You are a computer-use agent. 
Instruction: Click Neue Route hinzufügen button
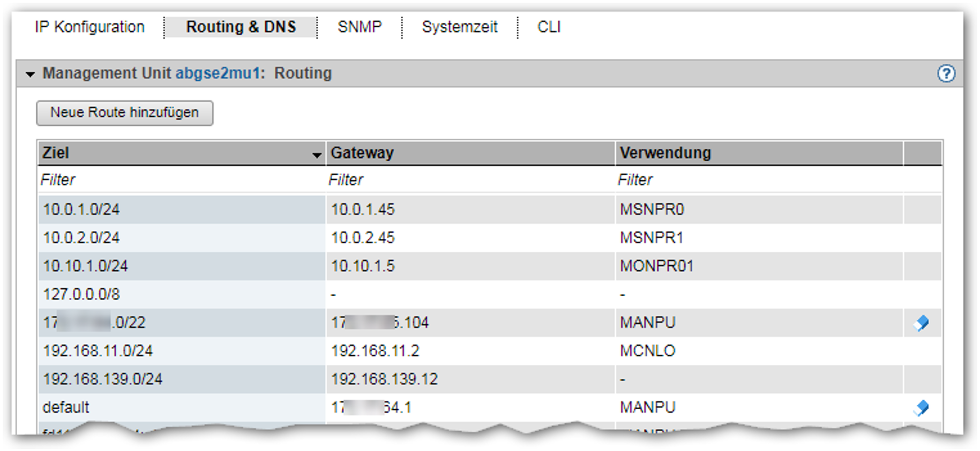[x=124, y=112]
